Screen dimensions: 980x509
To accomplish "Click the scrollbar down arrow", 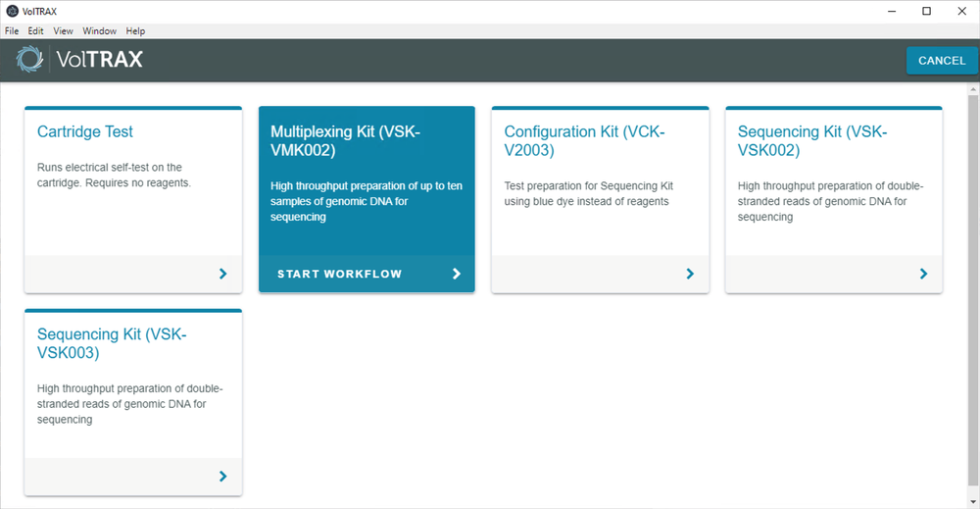I will point(973,502).
